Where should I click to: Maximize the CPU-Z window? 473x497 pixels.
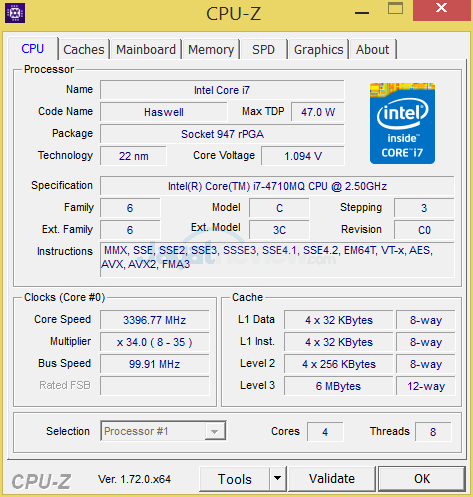tap(395, 8)
